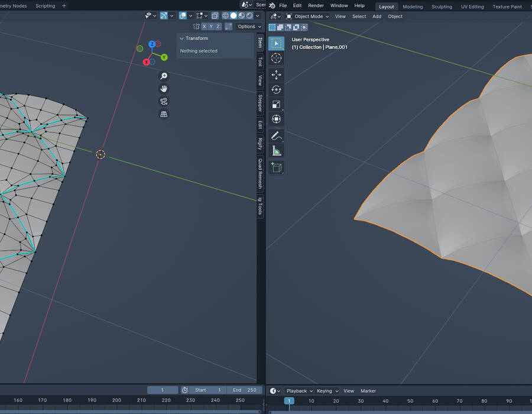Activate the 3D Cursor tool
Viewport: 532px width, 414px height.
coord(276,59)
